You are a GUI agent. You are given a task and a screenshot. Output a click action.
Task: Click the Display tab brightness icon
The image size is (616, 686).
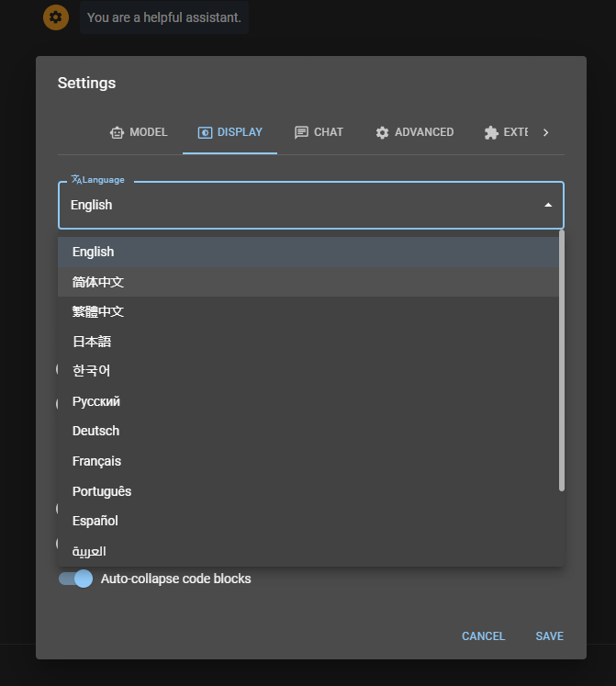point(205,132)
